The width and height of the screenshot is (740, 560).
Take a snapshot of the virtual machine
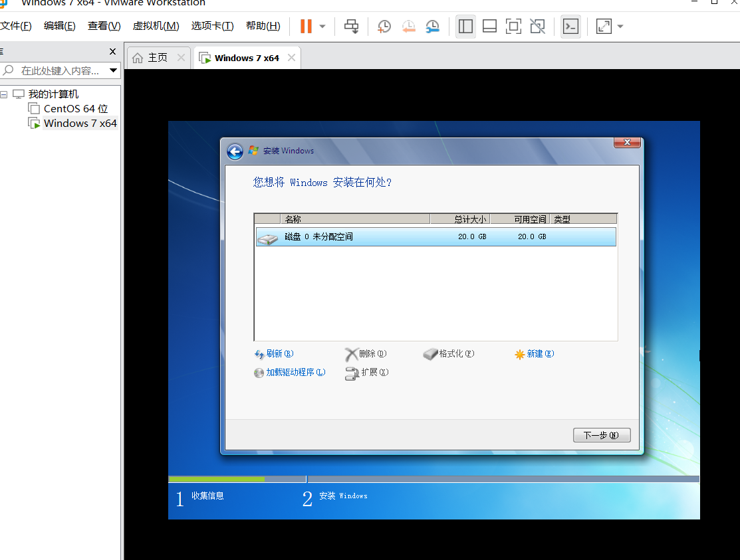[384, 27]
